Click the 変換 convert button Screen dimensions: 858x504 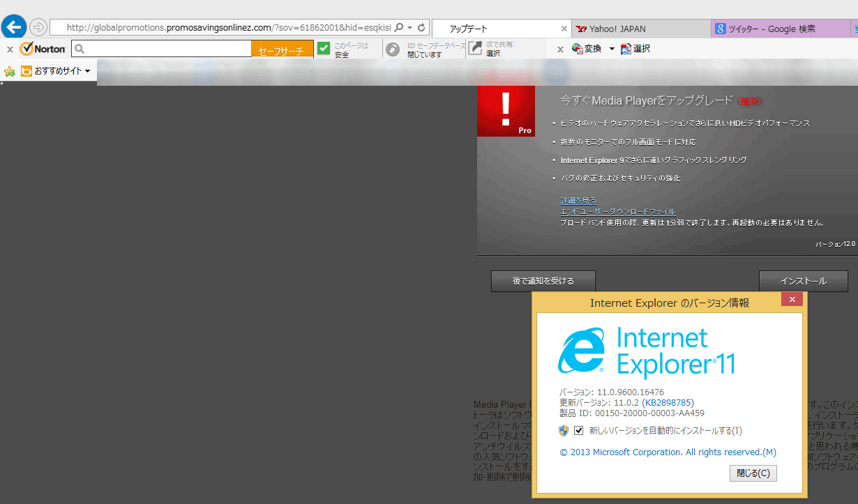pyautogui.click(x=587, y=49)
